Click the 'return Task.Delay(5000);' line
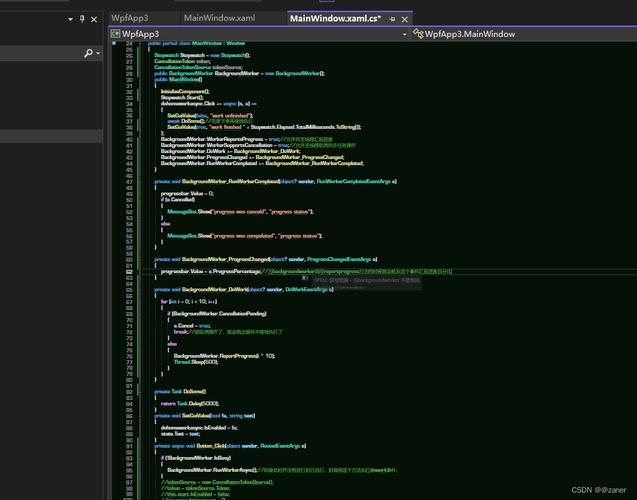Screen dimensions: 637x500 [x=190, y=404]
